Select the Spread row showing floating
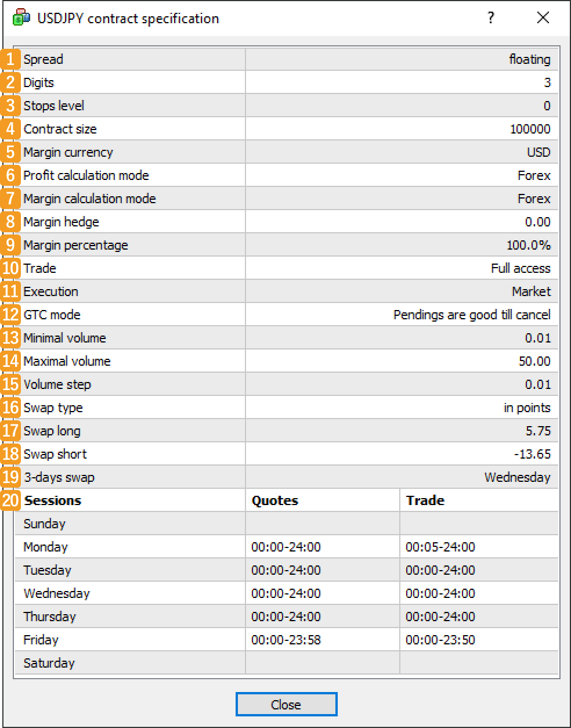Viewport: 571px width, 728px height. click(x=285, y=59)
